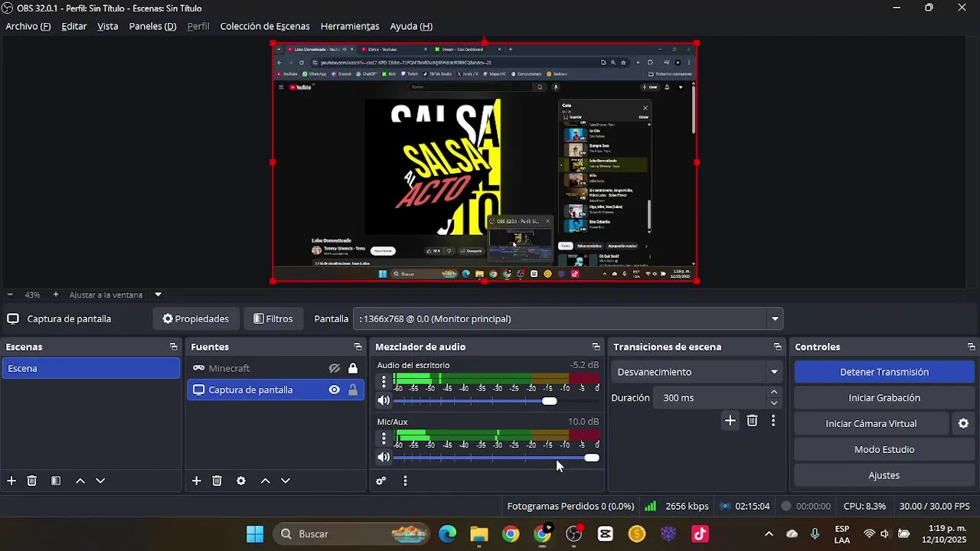Click Detener Transmisión button
980x551 pixels.
[884, 372]
